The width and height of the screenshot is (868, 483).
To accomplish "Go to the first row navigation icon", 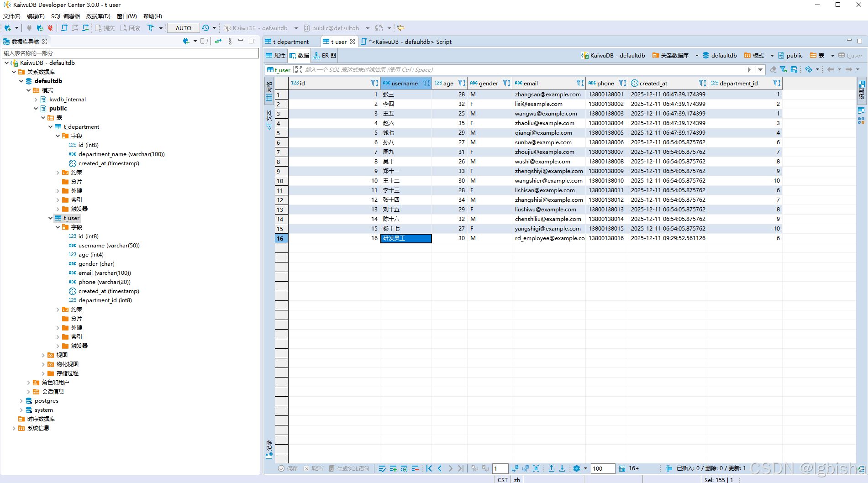I will coord(429,468).
